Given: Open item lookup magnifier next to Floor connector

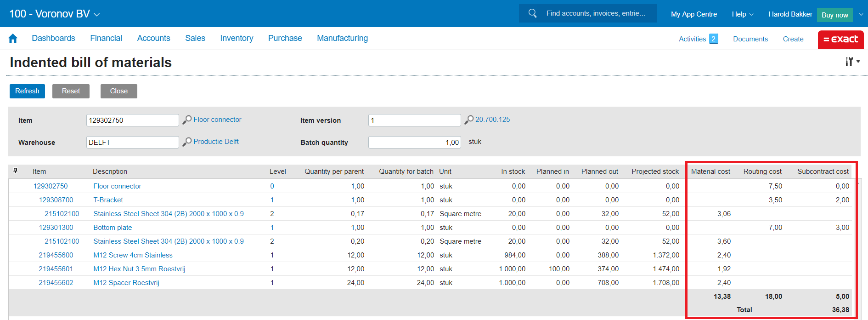Looking at the screenshot, I should tap(187, 120).
